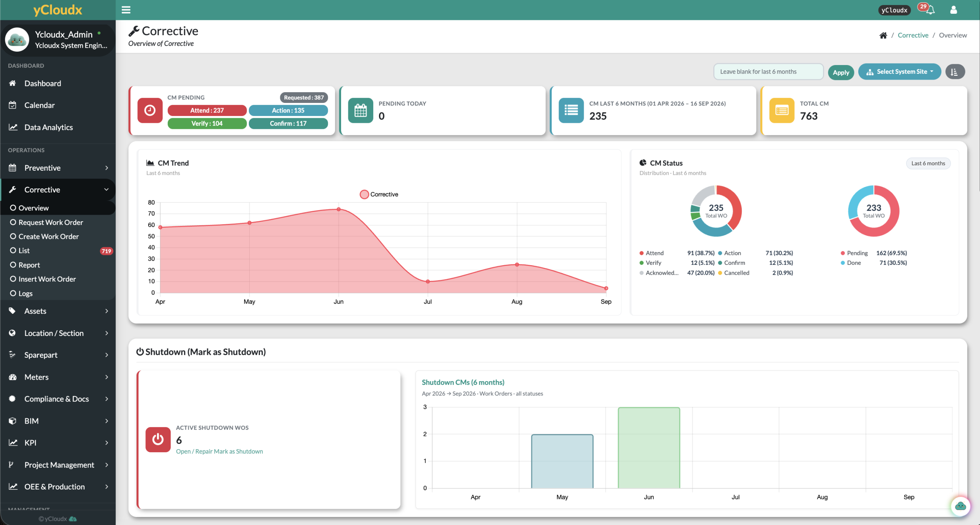980x525 pixels.
Task: Expand the Project Management menu
Action: coord(58,465)
